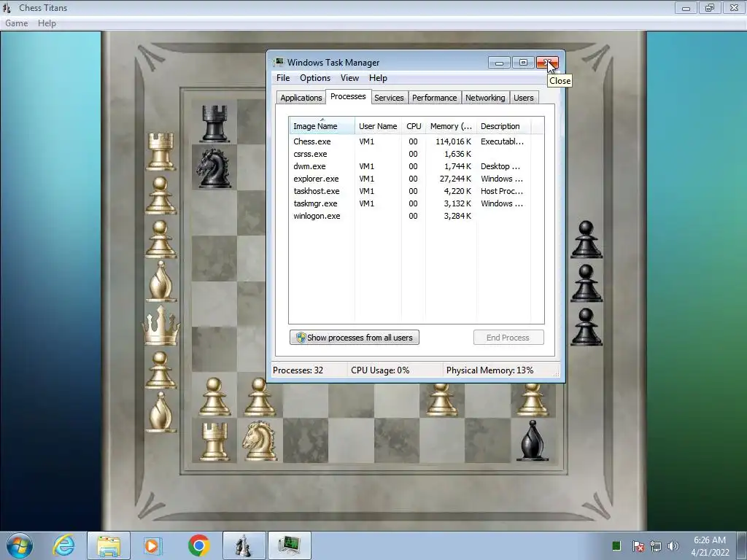Click the 27,244 K memory value
The image size is (747, 560).
pos(455,179)
